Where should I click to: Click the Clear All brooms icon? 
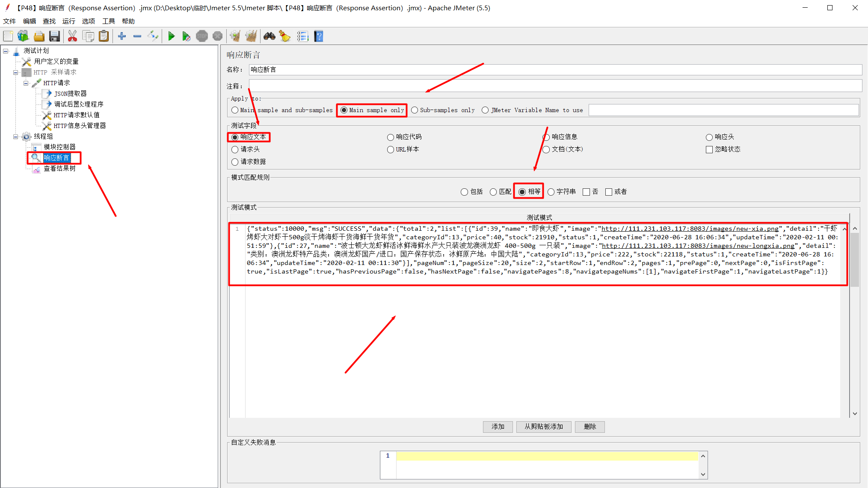click(x=251, y=36)
